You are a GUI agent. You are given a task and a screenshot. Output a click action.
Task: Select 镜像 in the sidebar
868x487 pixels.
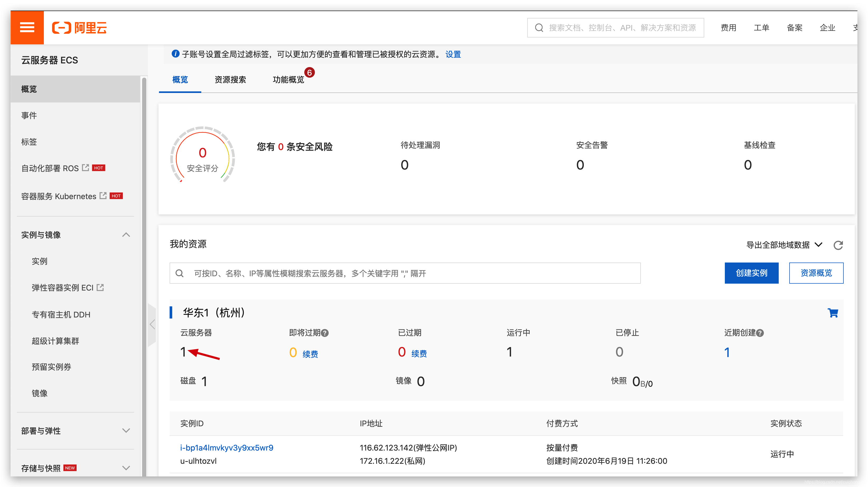tap(39, 393)
